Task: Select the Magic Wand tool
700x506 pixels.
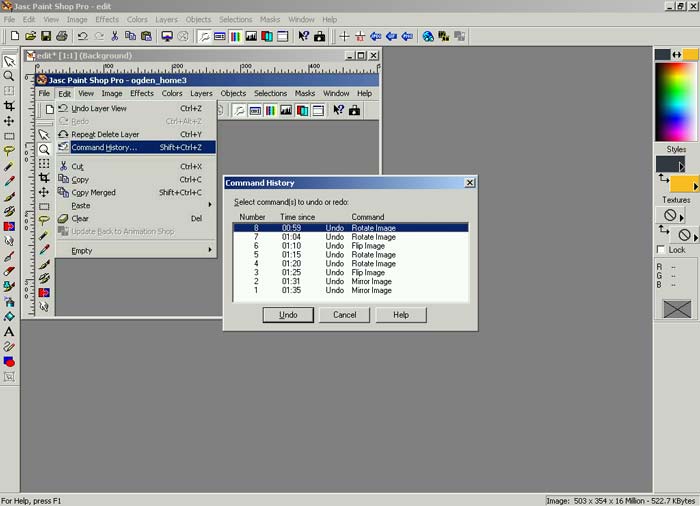Action: tap(9, 166)
